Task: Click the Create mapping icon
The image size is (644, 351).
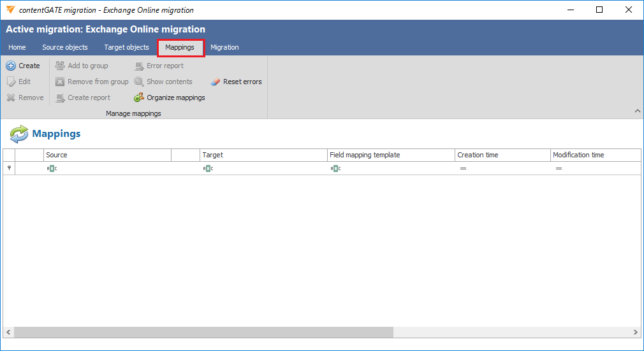Action: (x=11, y=66)
